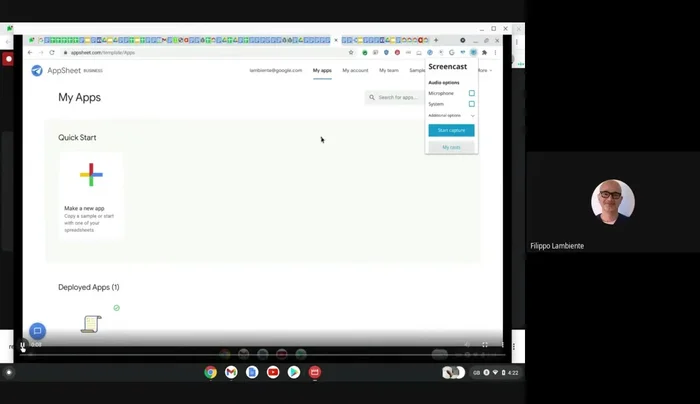
Task: Bookmark page with the star icon
Action: click(x=351, y=53)
